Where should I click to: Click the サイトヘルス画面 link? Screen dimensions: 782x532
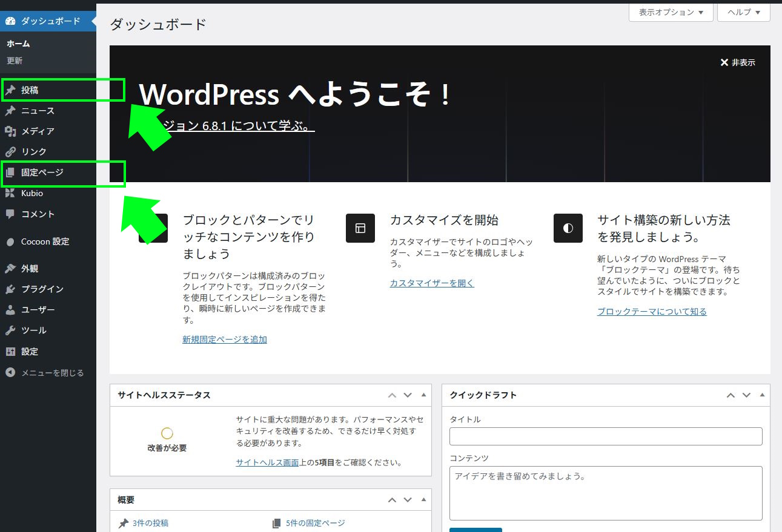267,462
